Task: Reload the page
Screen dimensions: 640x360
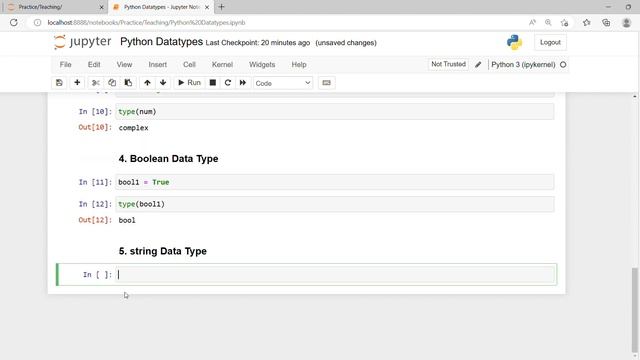Action: (x=14, y=22)
